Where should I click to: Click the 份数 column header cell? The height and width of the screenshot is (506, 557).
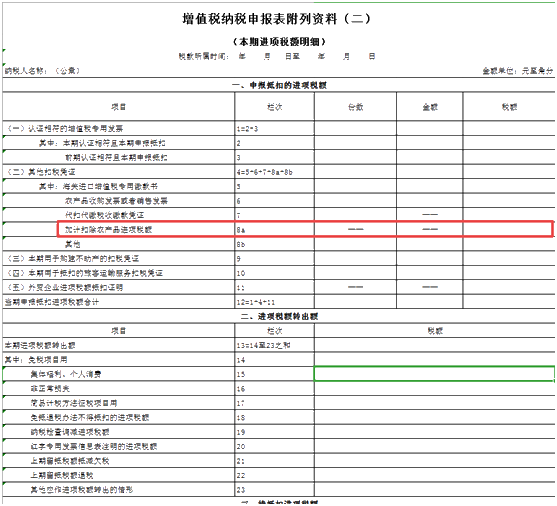click(x=355, y=107)
